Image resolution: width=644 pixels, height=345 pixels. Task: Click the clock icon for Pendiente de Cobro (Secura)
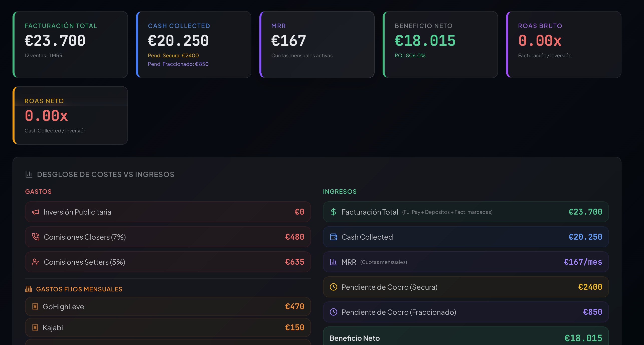[334, 287]
